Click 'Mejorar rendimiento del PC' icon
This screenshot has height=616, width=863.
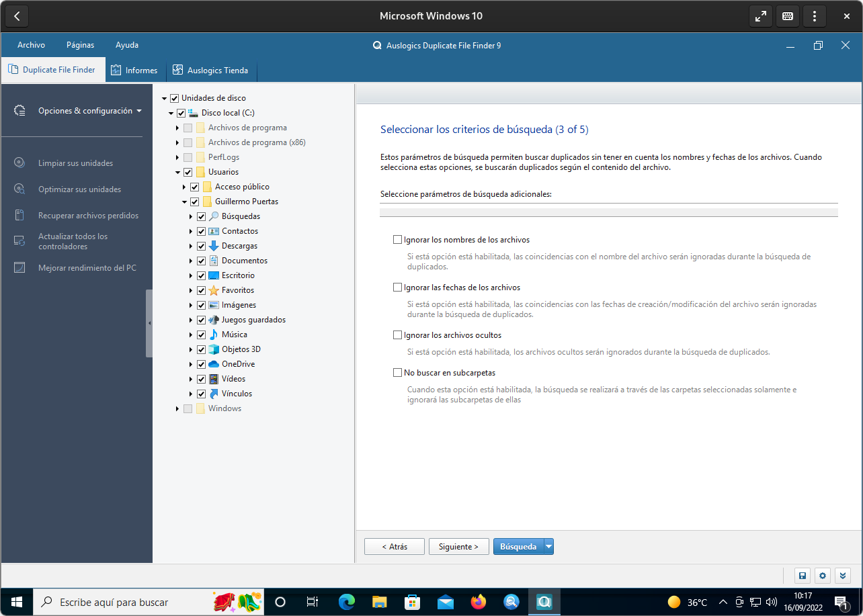tap(20, 267)
